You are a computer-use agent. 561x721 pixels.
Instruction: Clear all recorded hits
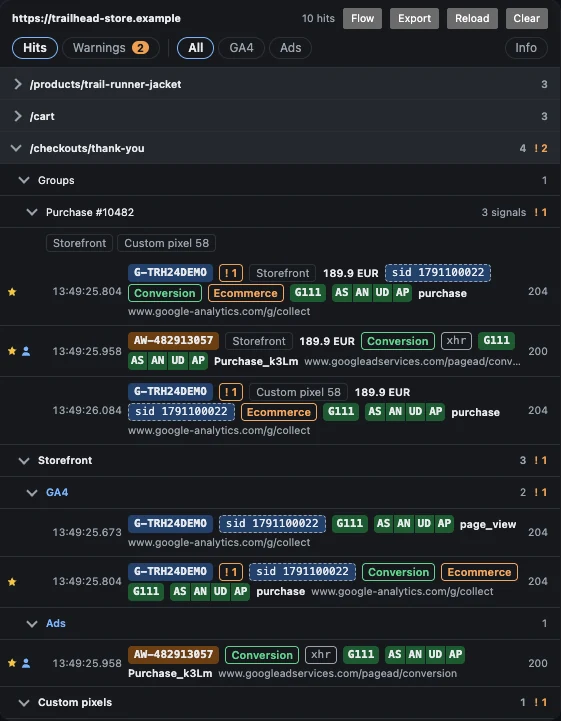coord(527,18)
